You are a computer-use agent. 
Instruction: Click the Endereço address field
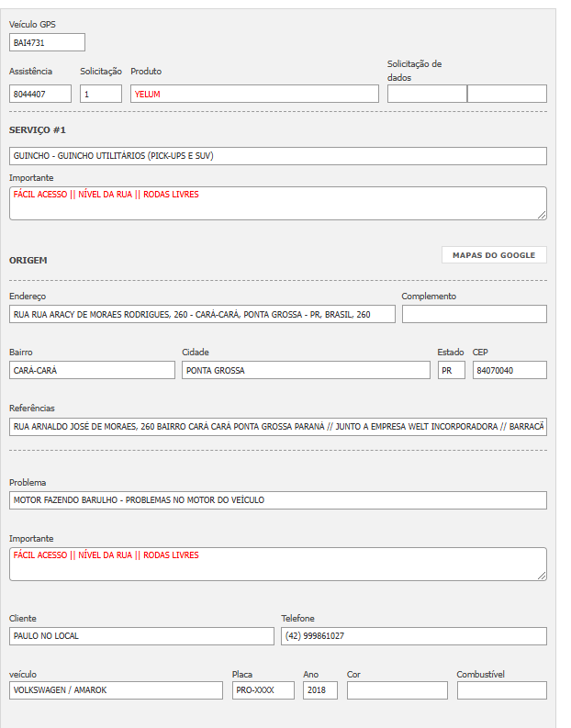(202, 314)
